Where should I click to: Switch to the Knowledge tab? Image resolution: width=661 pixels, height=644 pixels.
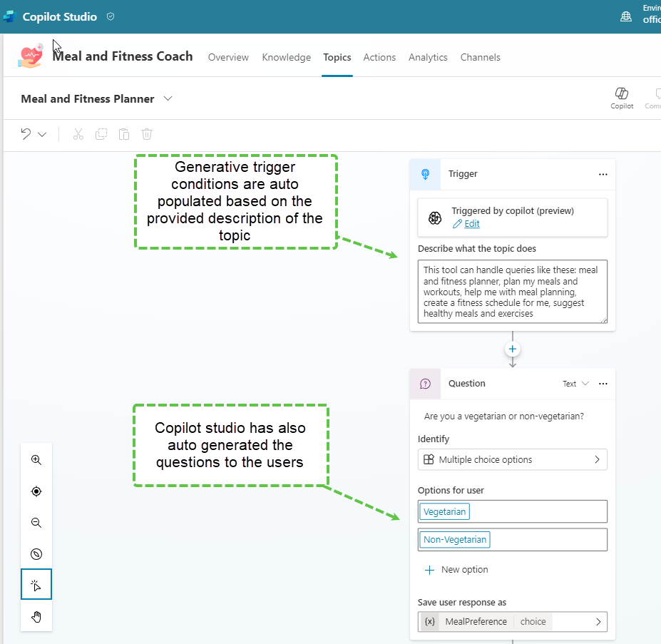(x=286, y=57)
